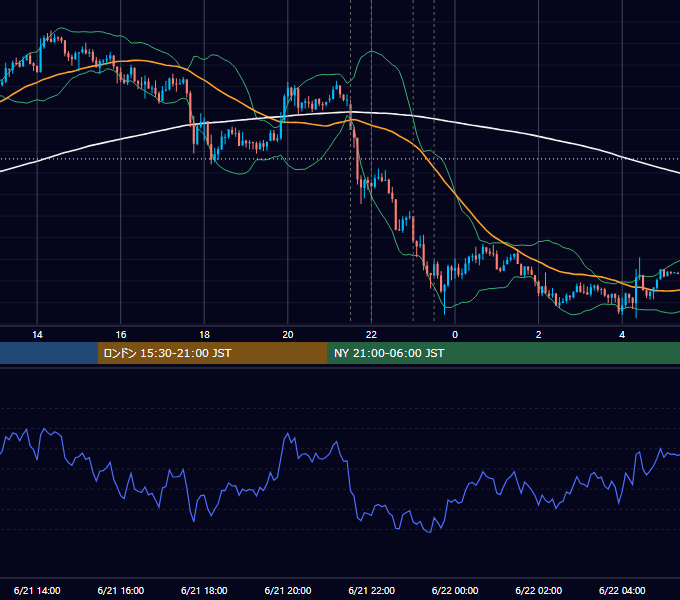The height and width of the screenshot is (600, 680).
Task: Click time axis label 2
Action: [538, 335]
